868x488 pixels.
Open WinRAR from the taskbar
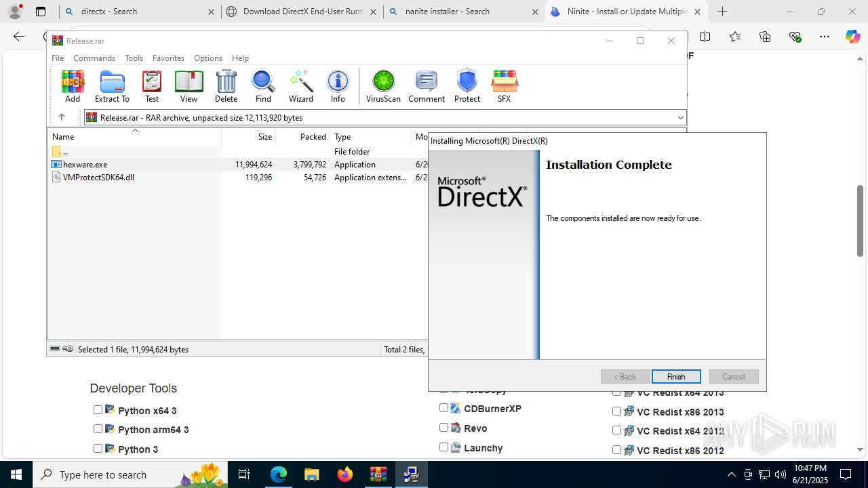click(378, 474)
